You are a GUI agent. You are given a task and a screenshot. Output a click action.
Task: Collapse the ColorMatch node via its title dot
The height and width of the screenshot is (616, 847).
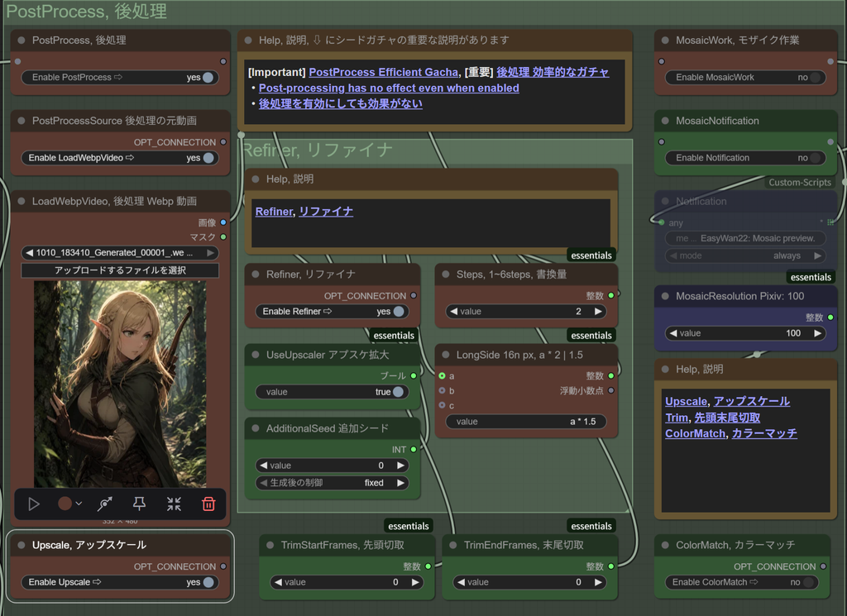pos(665,545)
